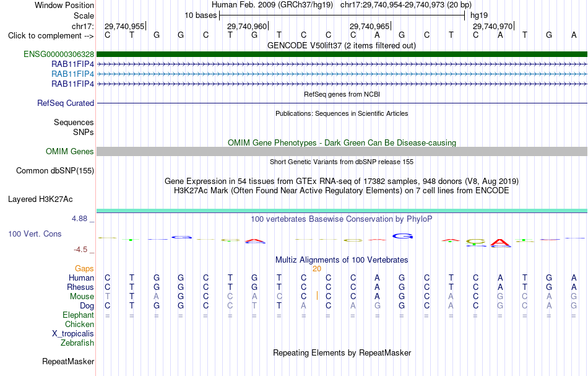Click the Common dbSNP(155) label
Image resolution: width=588 pixels, height=376 pixels.
click(55, 171)
